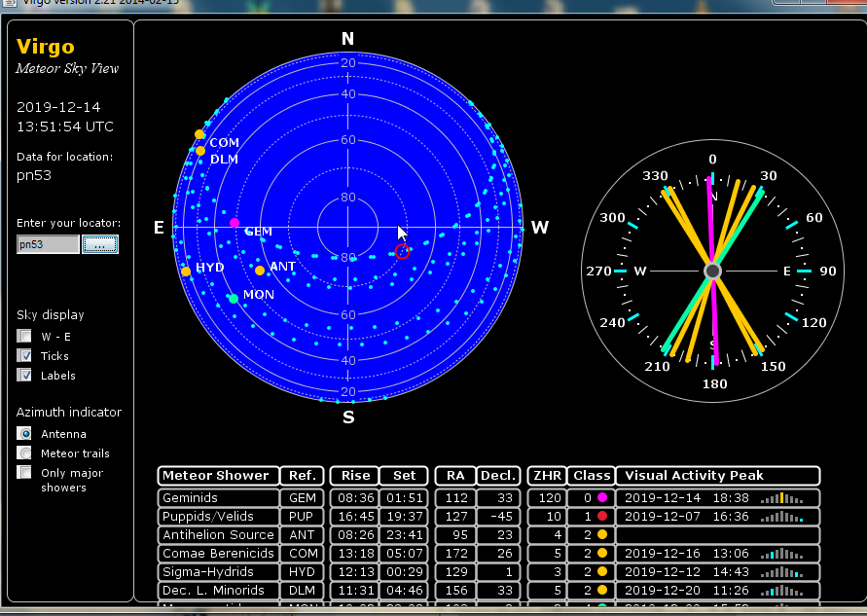Click the activity bar graph in Puppids/Velids row
867x616 pixels.
(x=781, y=517)
